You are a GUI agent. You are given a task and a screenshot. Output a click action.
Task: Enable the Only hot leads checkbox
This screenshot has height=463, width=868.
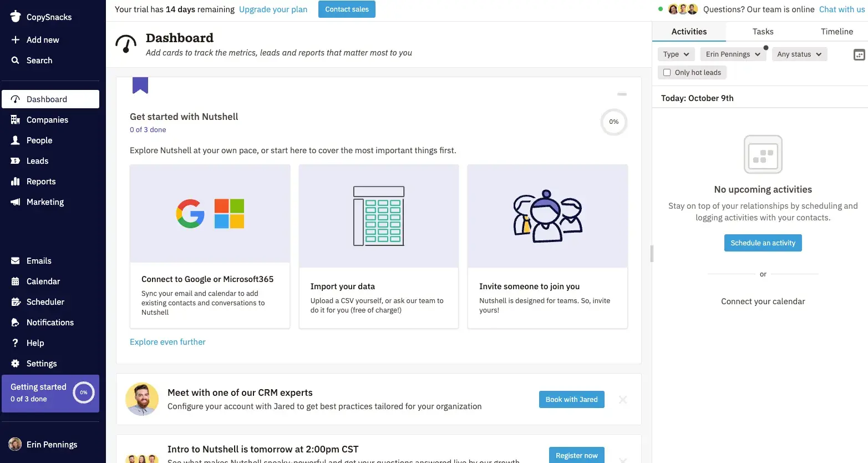(x=667, y=73)
